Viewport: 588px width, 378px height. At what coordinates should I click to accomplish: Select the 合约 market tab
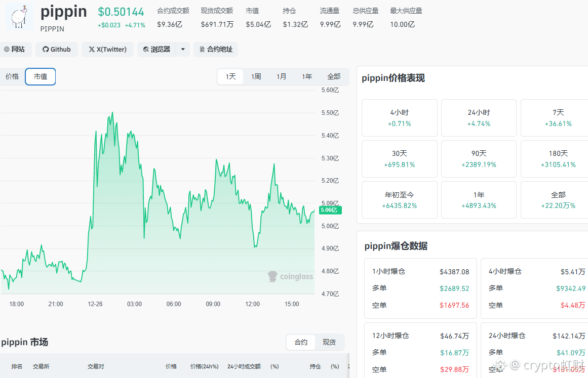point(301,342)
